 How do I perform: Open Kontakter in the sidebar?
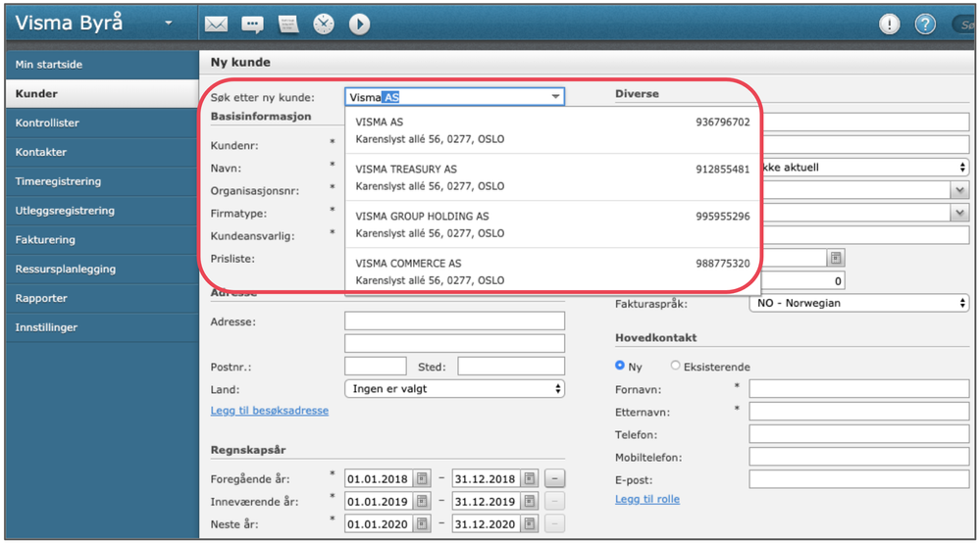coord(102,152)
